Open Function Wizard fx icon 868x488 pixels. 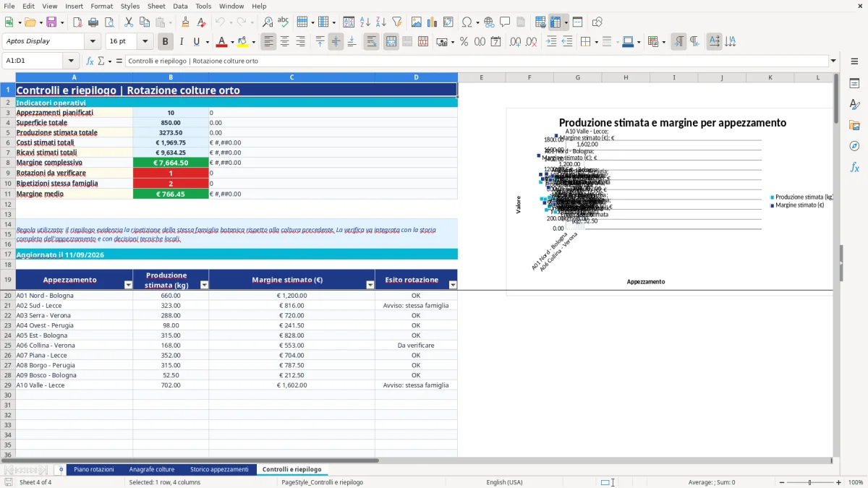[x=90, y=61]
